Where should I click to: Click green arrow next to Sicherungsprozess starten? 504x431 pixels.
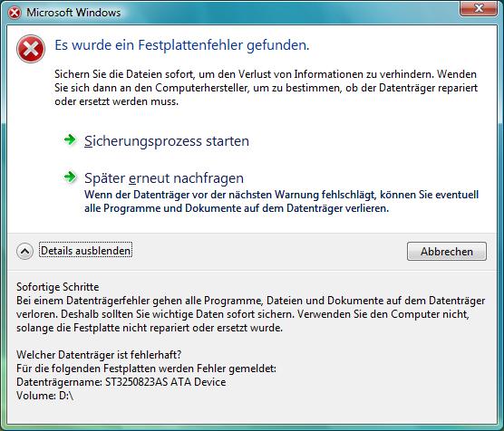click(x=70, y=139)
